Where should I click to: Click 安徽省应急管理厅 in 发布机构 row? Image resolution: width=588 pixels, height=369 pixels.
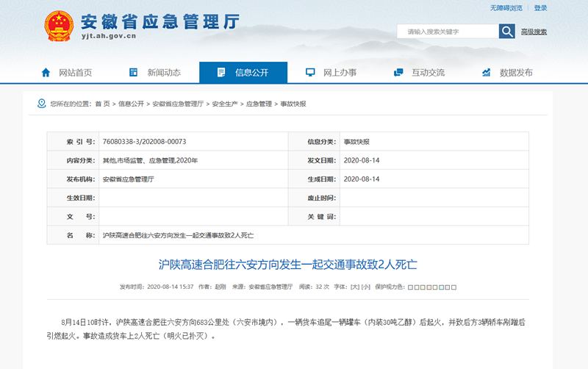(x=128, y=179)
